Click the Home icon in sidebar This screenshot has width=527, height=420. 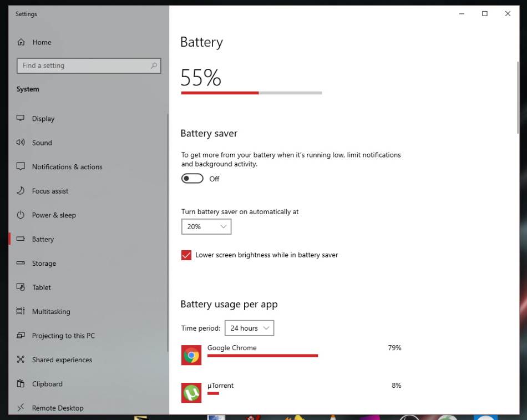(21, 42)
